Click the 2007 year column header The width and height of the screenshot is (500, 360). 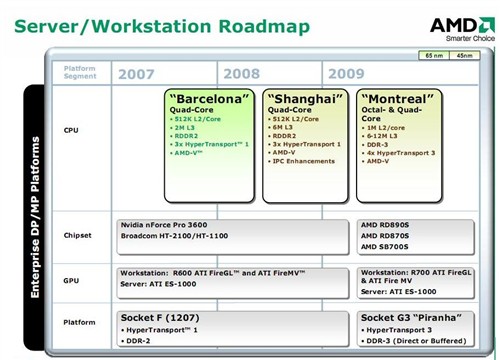click(x=136, y=74)
